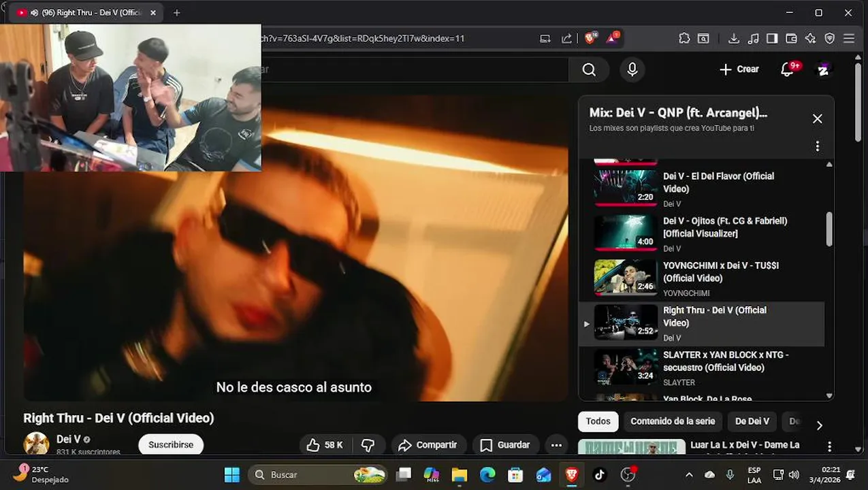868x490 pixels.
Task: Open options for Luar La L x Dei V video
Action: click(829, 446)
